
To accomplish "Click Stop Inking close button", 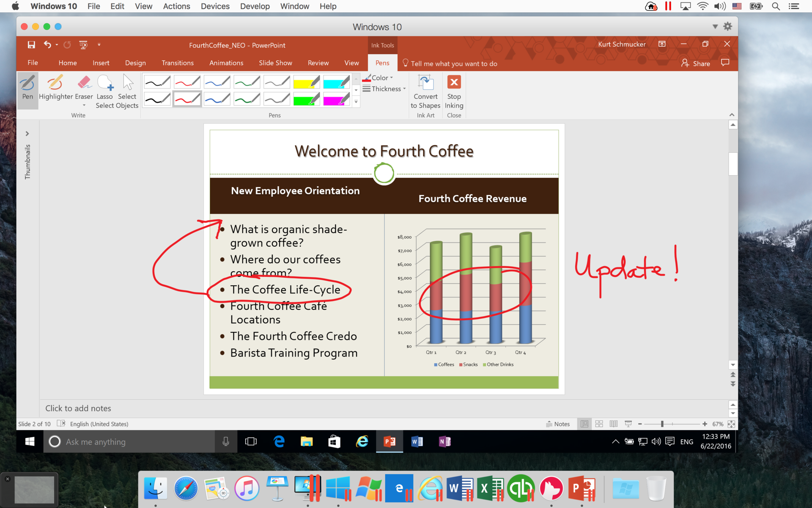I will [454, 91].
